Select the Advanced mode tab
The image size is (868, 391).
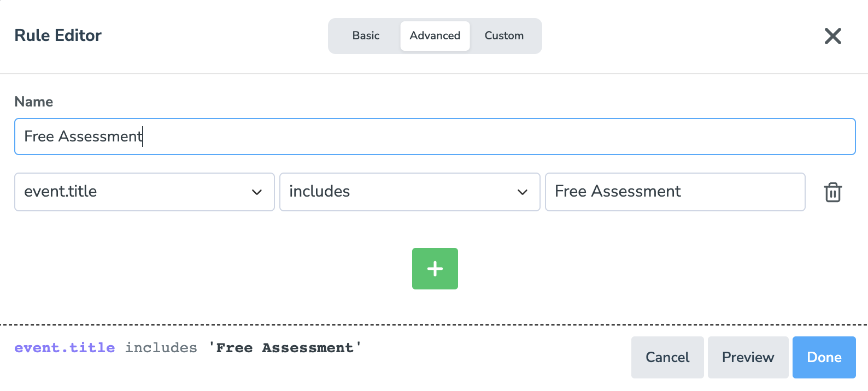(x=435, y=36)
